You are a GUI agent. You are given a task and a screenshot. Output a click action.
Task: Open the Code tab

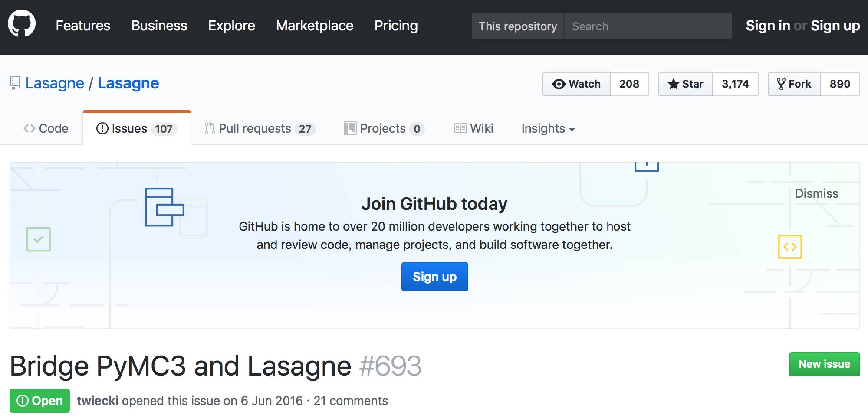pyautogui.click(x=46, y=128)
